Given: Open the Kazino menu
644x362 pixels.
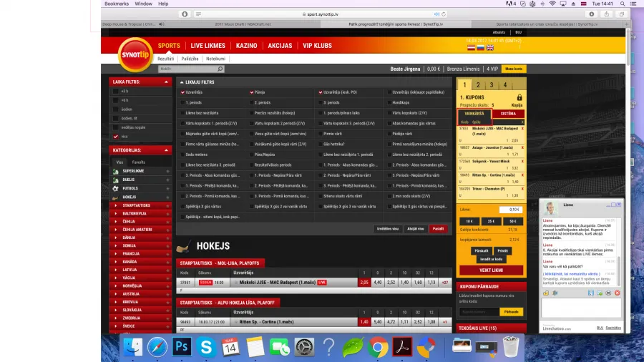Looking at the screenshot, I should pos(246,46).
